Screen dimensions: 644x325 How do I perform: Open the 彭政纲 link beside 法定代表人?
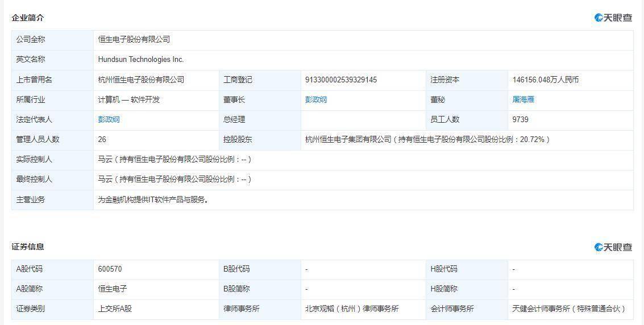pos(109,119)
